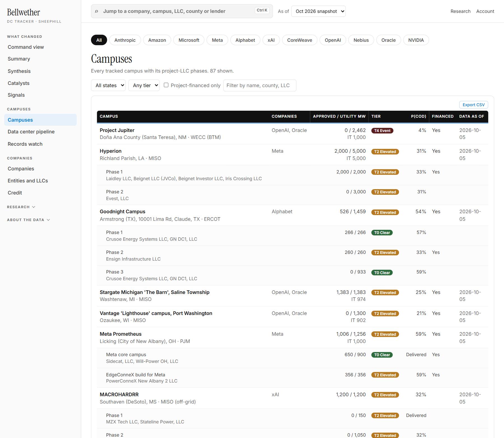
Task: Go to Synthesis page
Action: 40,71
